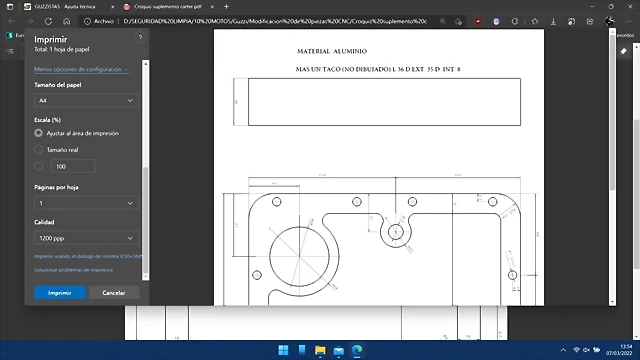
Task: Open the 'Páginas por hoja' dropdown
Action: [86, 203]
